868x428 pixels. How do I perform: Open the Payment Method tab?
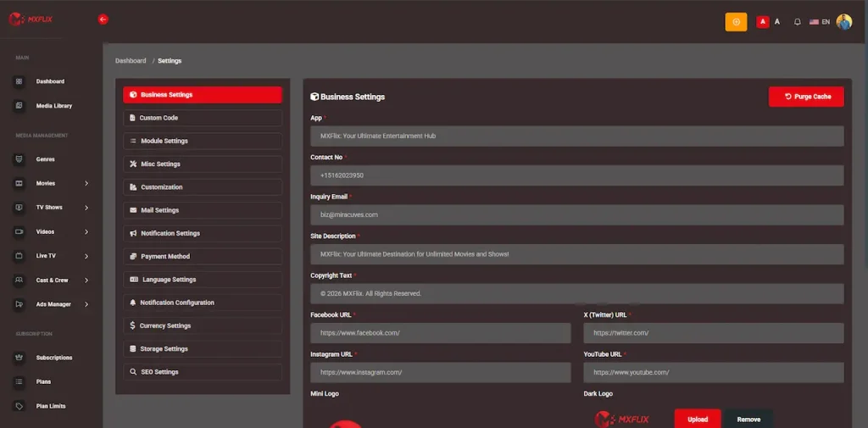pyautogui.click(x=203, y=256)
